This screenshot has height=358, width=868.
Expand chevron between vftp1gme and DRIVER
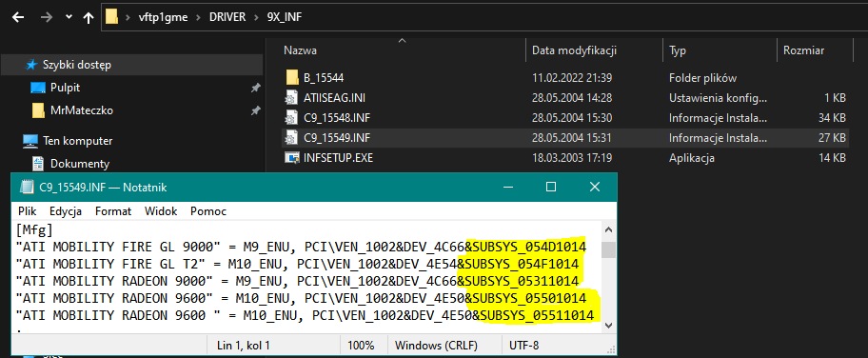pos(198,17)
